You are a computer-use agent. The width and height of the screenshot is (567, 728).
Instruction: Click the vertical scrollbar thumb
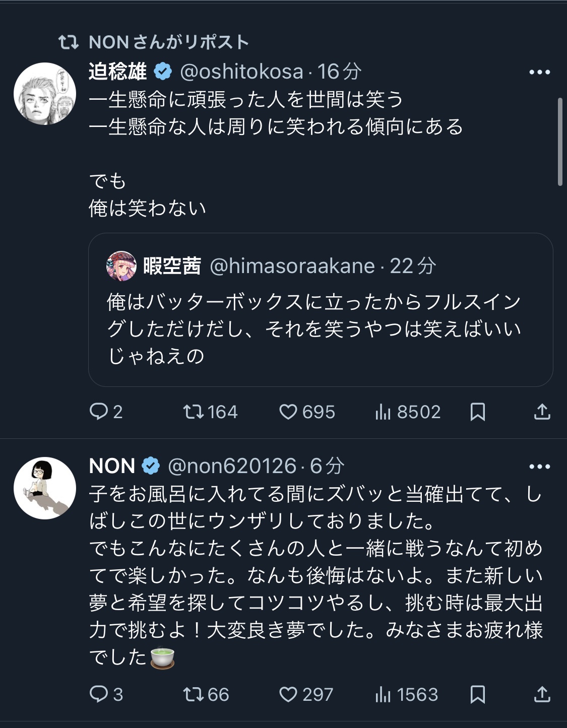tap(560, 142)
